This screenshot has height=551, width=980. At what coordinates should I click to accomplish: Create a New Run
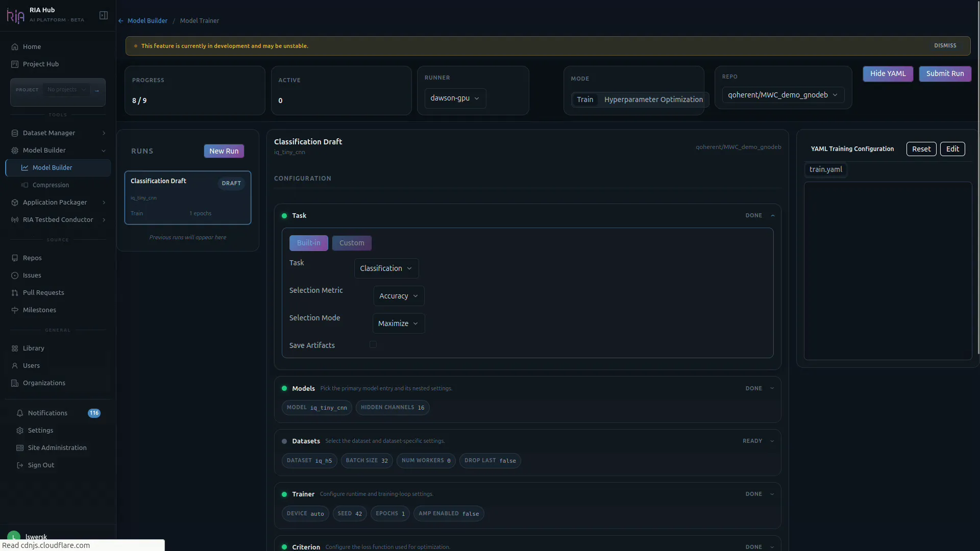tap(224, 151)
